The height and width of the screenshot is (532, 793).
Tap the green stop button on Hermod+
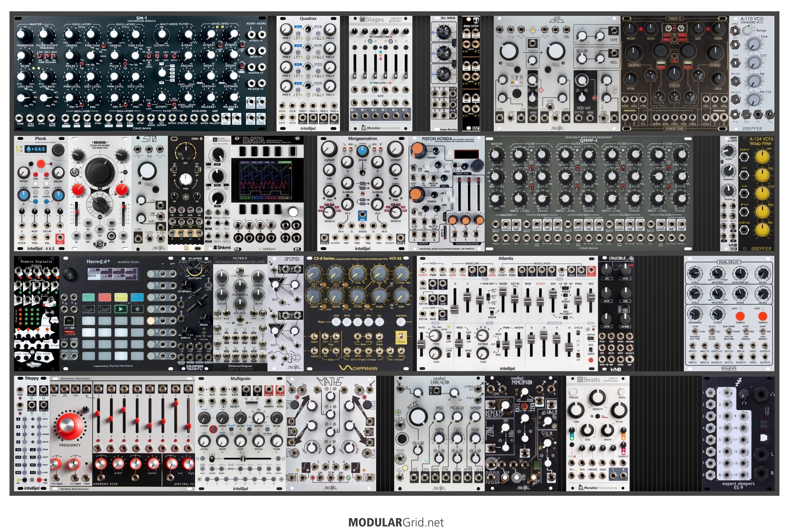pos(88,297)
